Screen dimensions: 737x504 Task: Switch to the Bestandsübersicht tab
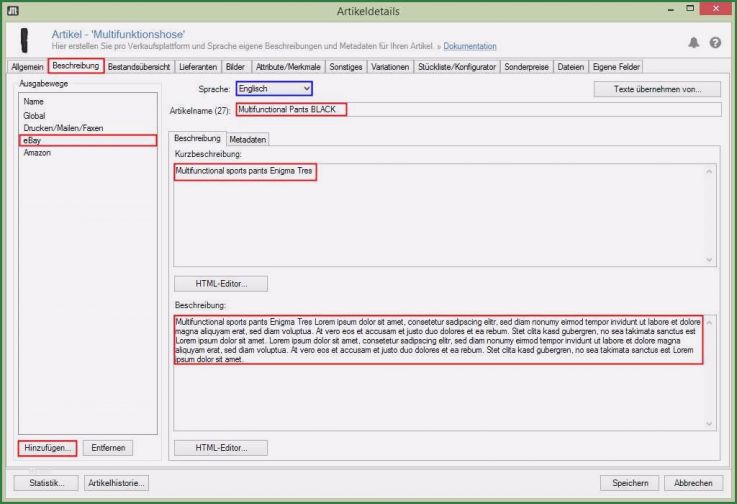click(139, 67)
